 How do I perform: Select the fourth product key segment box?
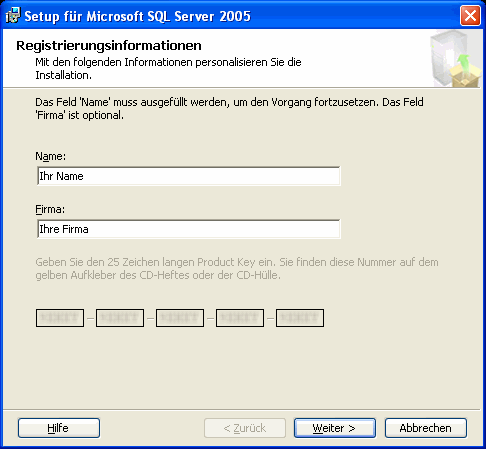pos(240,318)
